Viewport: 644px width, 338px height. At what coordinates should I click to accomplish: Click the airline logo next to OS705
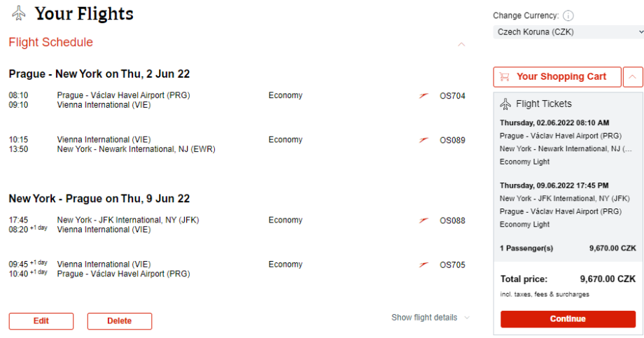[423, 265]
